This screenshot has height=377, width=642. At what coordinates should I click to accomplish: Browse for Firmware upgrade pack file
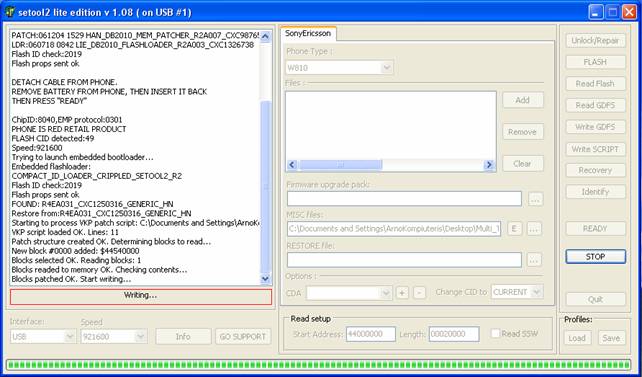tap(535, 199)
